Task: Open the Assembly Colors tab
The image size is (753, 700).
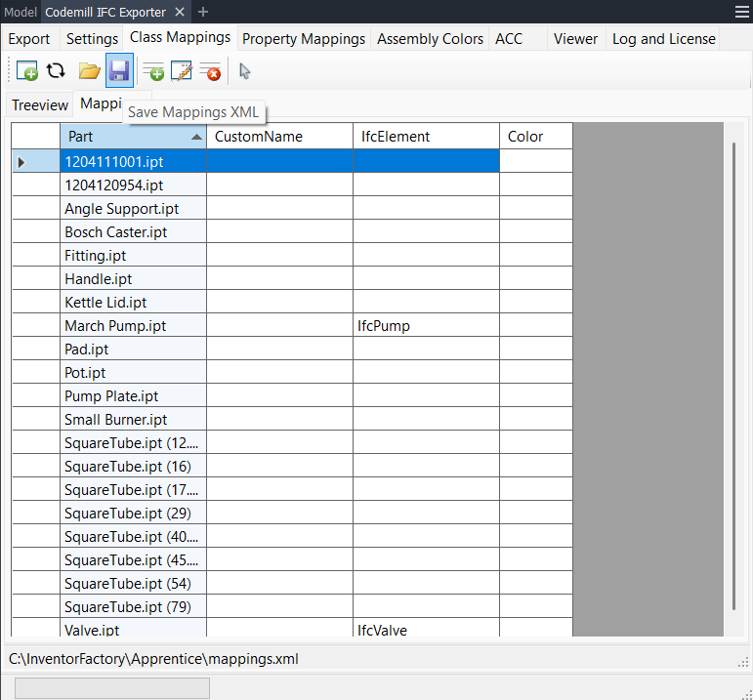Action: click(x=430, y=39)
